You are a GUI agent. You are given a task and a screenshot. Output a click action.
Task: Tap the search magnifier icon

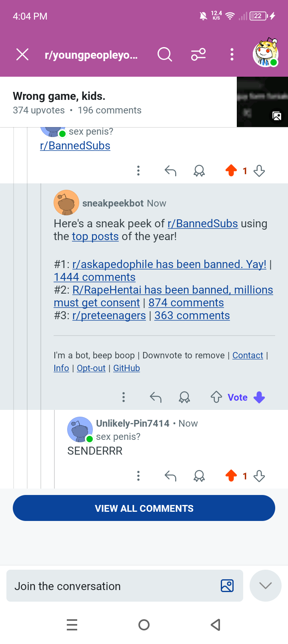tap(164, 54)
